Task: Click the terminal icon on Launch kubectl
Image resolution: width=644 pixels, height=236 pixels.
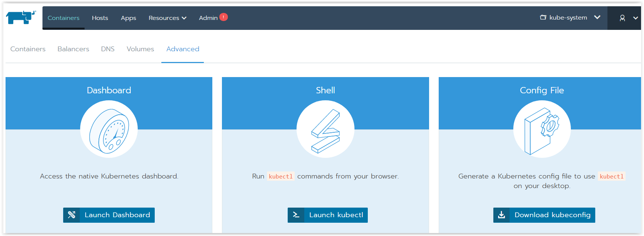Action: tap(296, 215)
